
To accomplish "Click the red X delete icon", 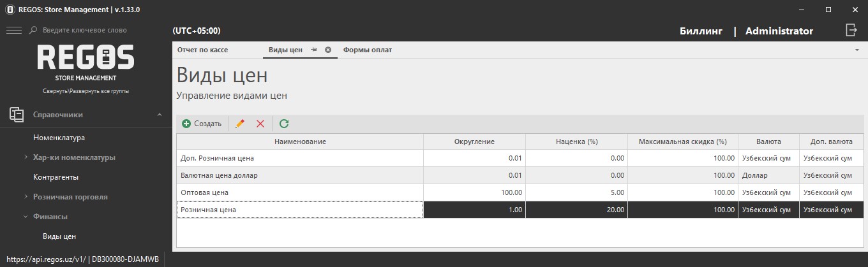I will coord(260,124).
